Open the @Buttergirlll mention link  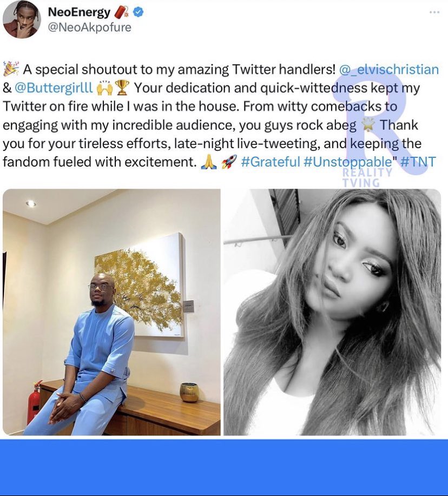click(x=54, y=88)
